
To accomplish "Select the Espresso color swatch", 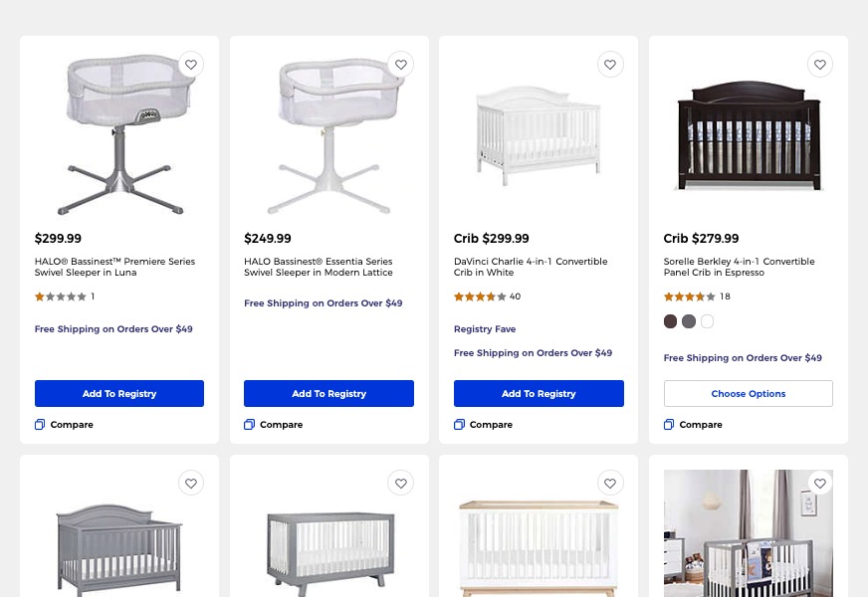I will coord(670,321).
